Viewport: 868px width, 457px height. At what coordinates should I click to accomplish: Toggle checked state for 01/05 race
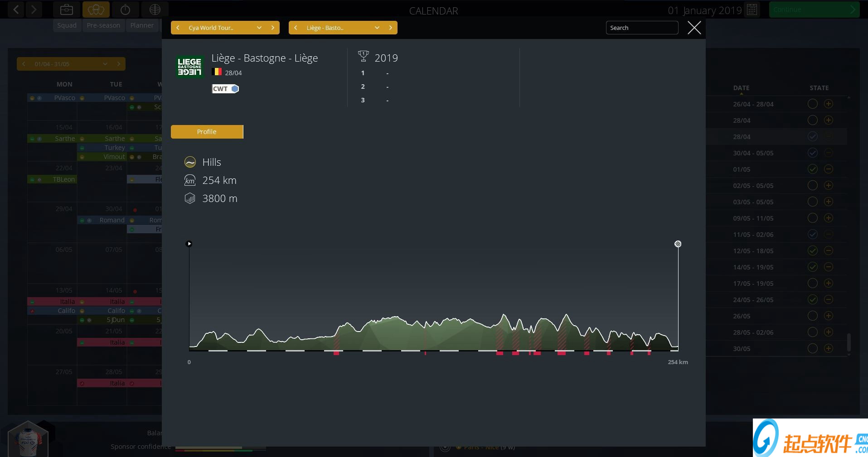(x=813, y=169)
